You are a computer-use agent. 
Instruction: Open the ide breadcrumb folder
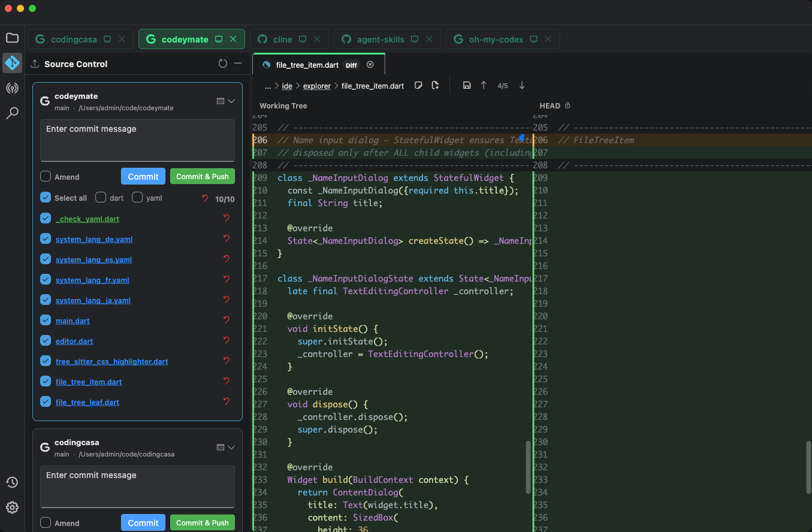(x=287, y=86)
